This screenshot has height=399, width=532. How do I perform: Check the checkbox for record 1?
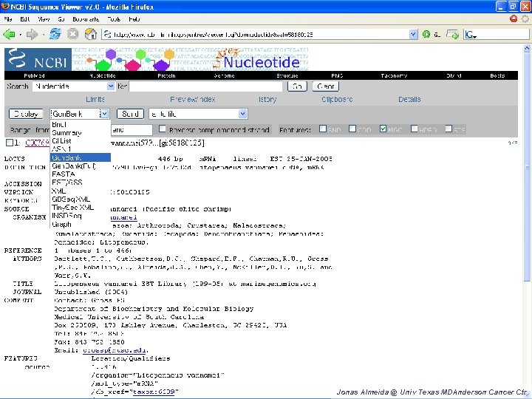(x=10, y=143)
